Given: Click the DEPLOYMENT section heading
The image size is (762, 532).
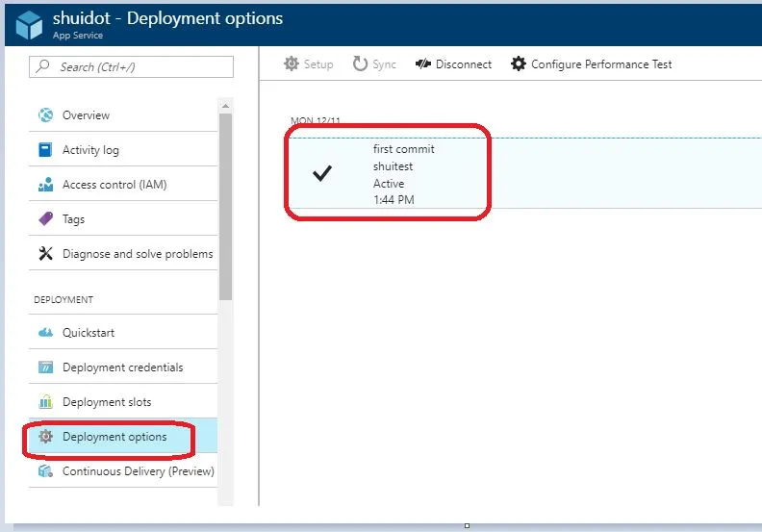Looking at the screenshot, I should click(63, 300).
